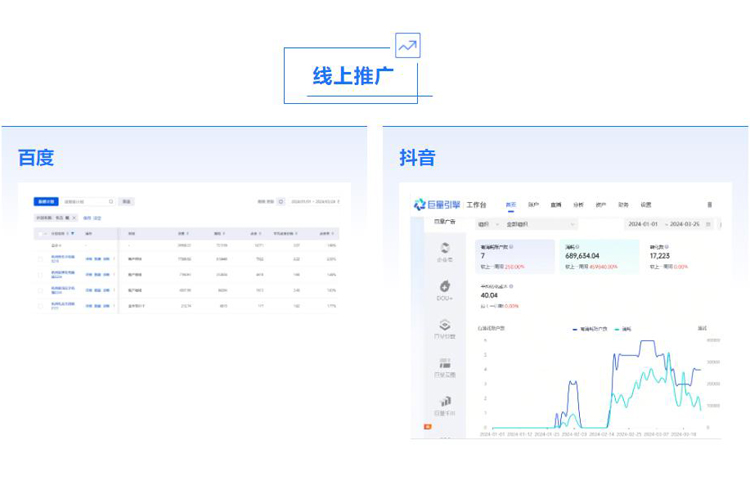
Task: Open the DOU+ flame icon in sidebar
Action: pos(445,286)
